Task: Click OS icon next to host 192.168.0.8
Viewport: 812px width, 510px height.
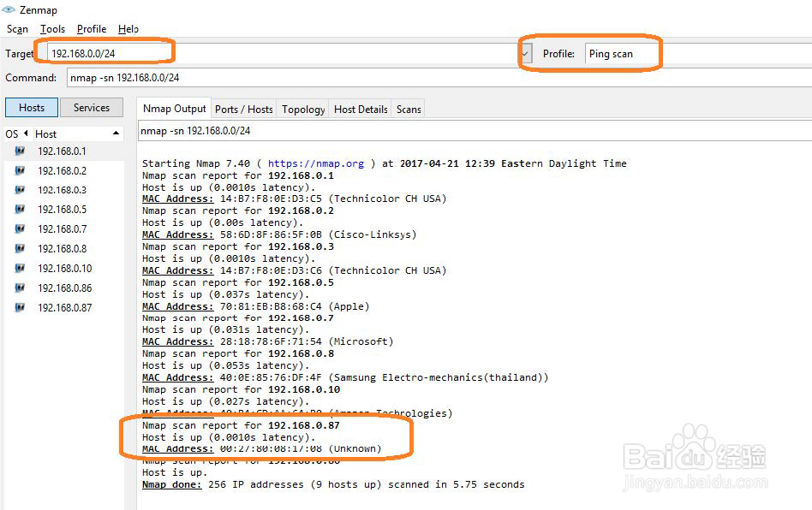Action: coord(20,248)
